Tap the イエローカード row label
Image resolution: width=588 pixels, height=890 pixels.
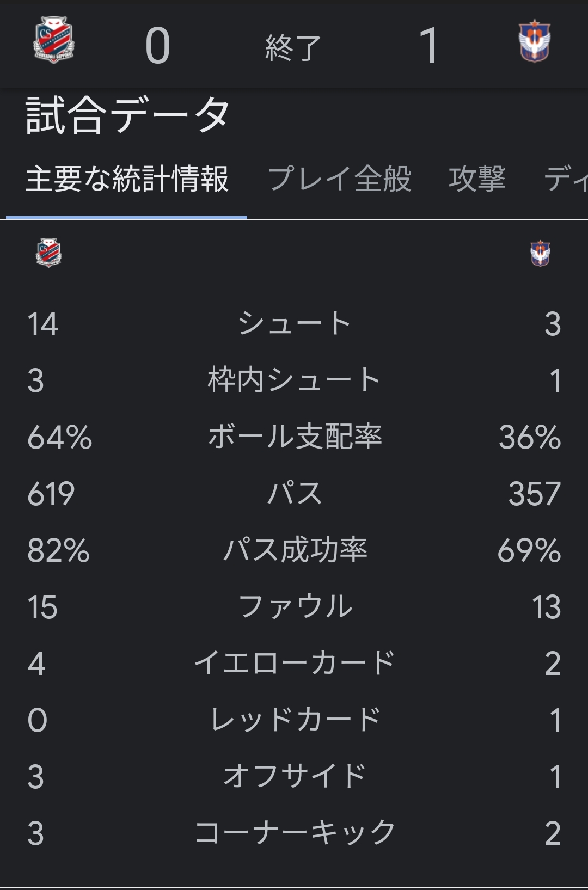(x=295, y=663)
